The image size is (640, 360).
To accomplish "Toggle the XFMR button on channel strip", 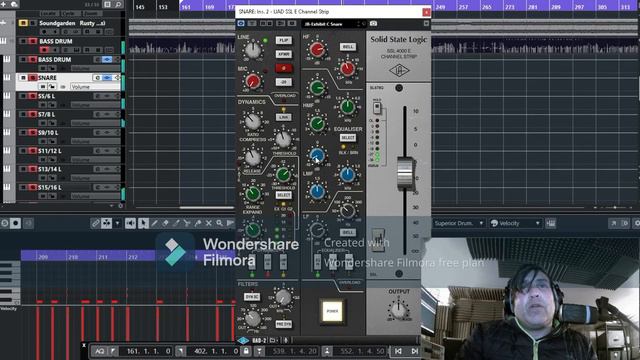I will 283,54.
